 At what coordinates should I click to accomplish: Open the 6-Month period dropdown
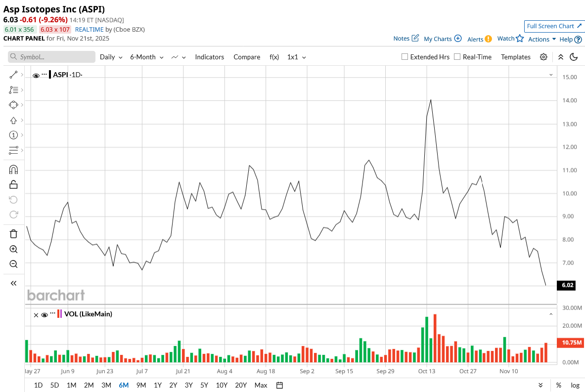(x=147, y=57)
